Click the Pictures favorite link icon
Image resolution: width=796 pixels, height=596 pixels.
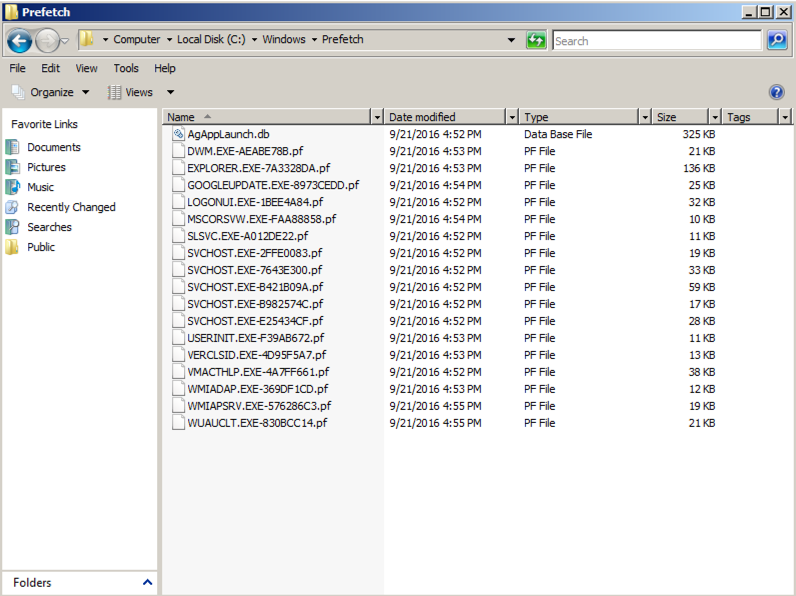click(x=12, y=167)
